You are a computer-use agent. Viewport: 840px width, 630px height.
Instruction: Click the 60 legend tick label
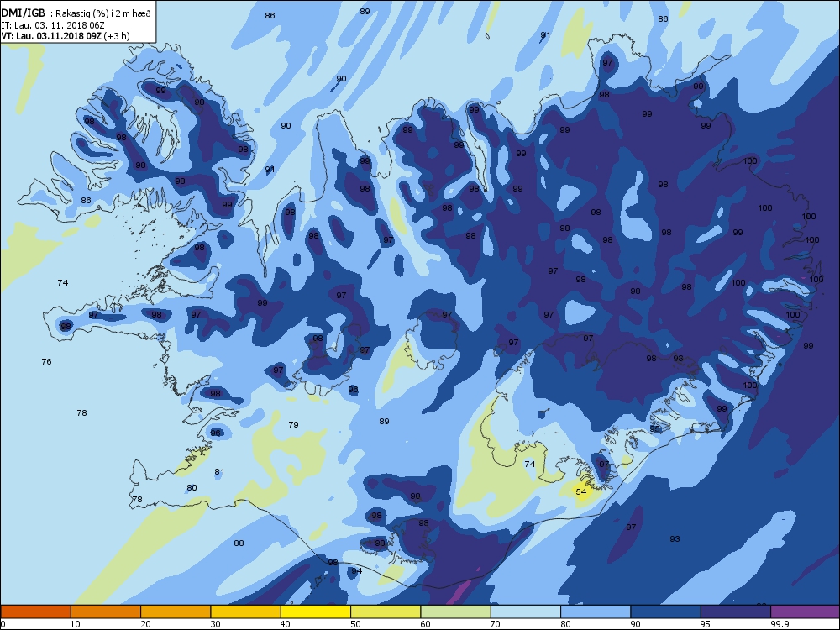click(425, 623)
